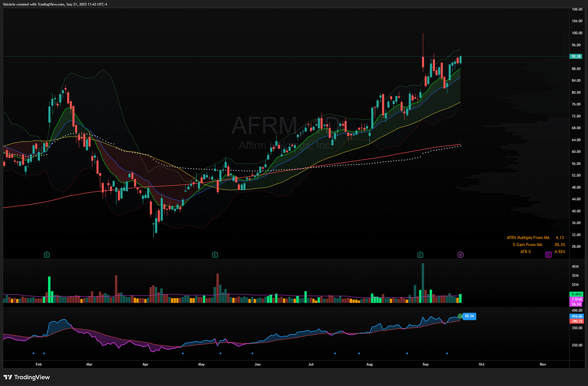Click the current price label 92.18

point(576,56)
